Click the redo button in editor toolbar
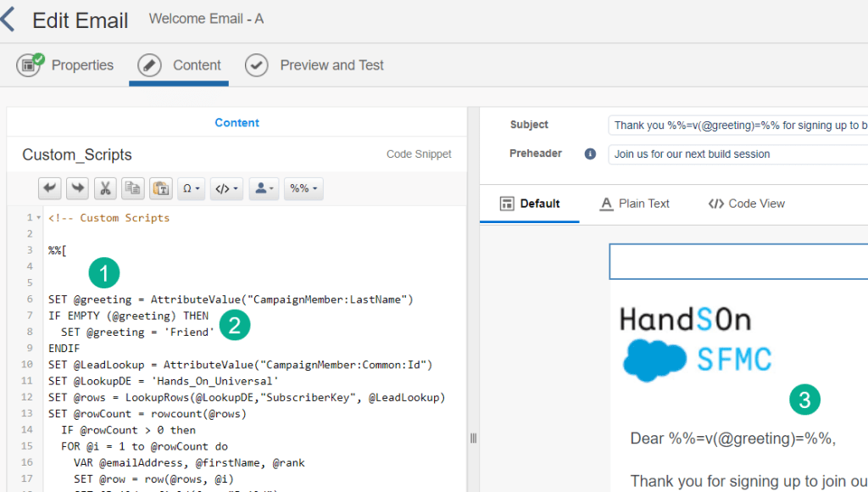 78,188
